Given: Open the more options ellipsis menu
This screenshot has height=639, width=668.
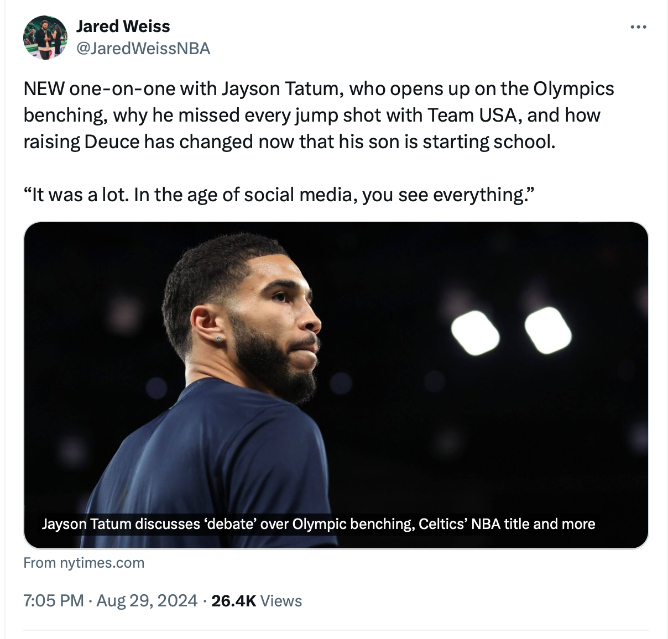Looking at the screenshot, I should [x=638, y=27].
